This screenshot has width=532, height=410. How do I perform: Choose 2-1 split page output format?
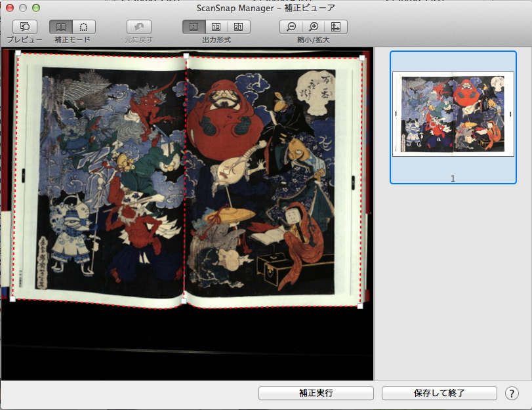[239, 27]
